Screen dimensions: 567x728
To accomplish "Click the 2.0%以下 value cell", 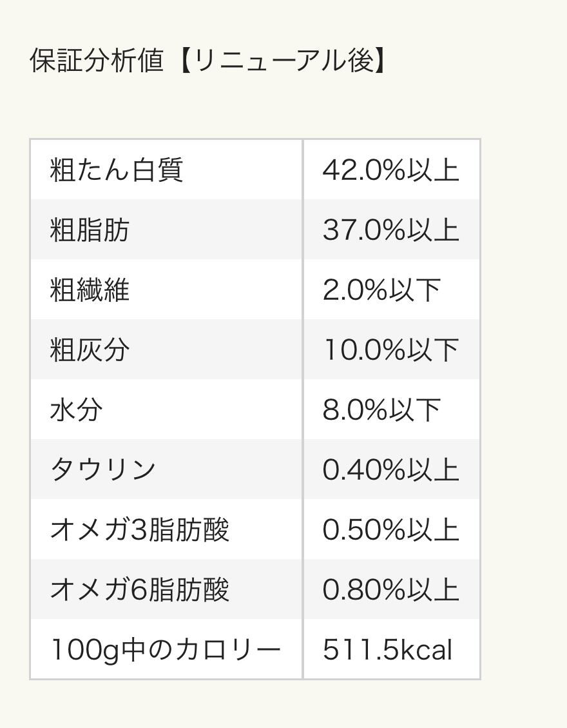I will [x=381, y=290].
